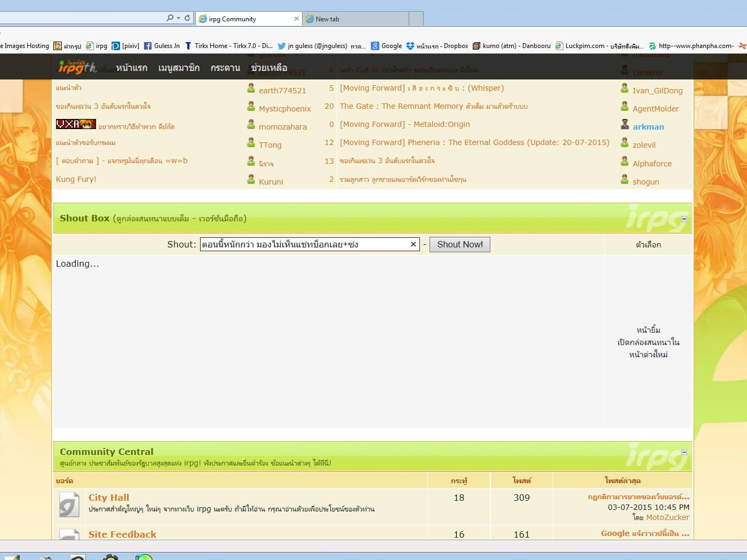Click user icon beside earth774521
The image size is (747, 560).
251,88
